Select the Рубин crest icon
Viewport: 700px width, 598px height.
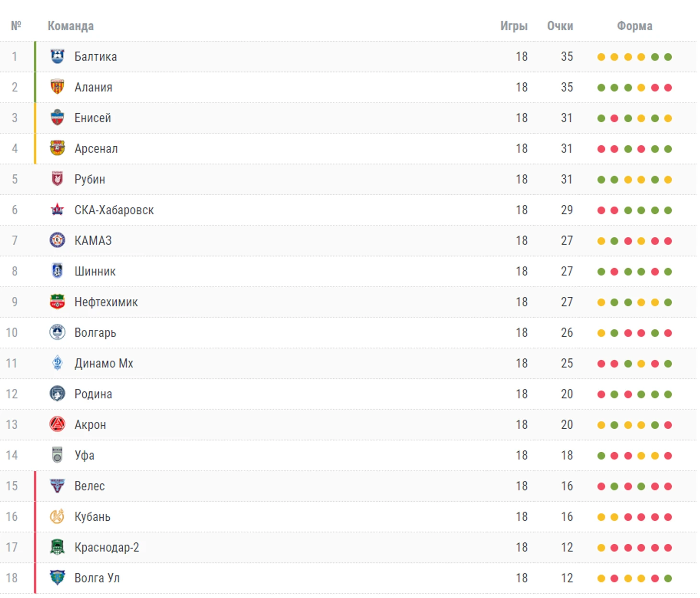coord(57,179)
